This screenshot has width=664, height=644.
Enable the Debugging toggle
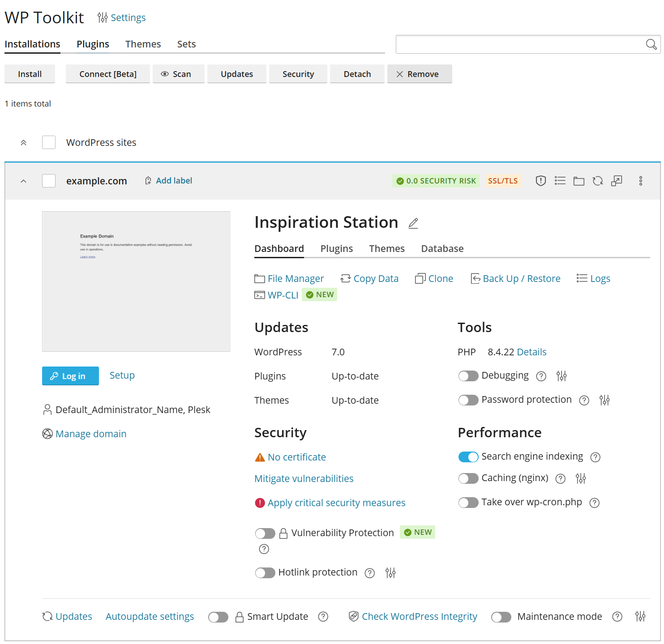click(x=468, y=376)
